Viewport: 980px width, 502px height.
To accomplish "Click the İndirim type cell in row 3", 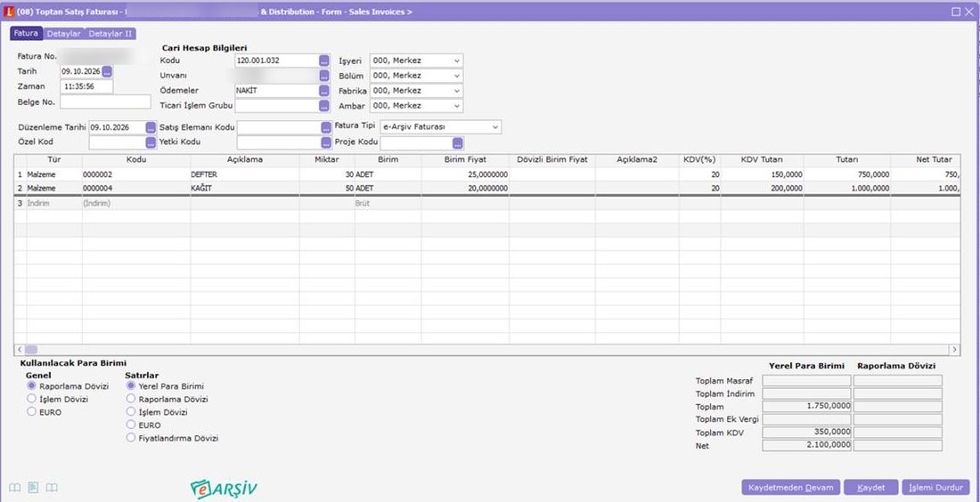I will point(54,204).
